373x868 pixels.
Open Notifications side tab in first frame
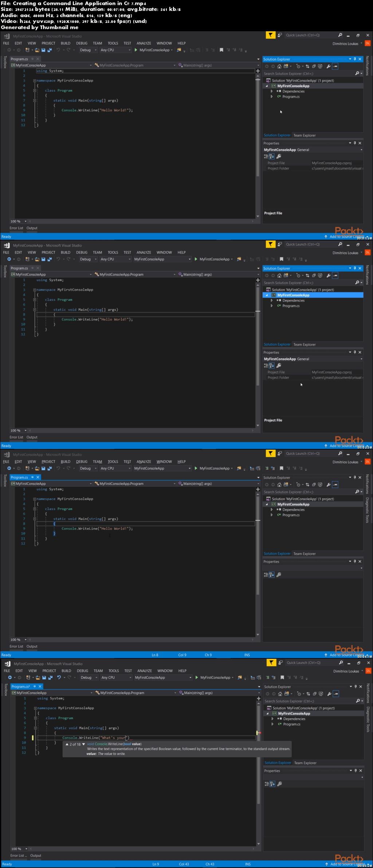pos(368,66)
